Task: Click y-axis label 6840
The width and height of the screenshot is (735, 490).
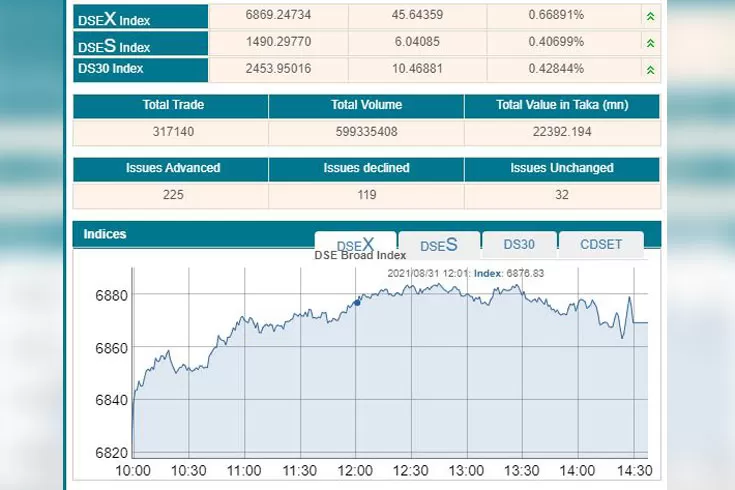Action: click(x=111, y=400)
